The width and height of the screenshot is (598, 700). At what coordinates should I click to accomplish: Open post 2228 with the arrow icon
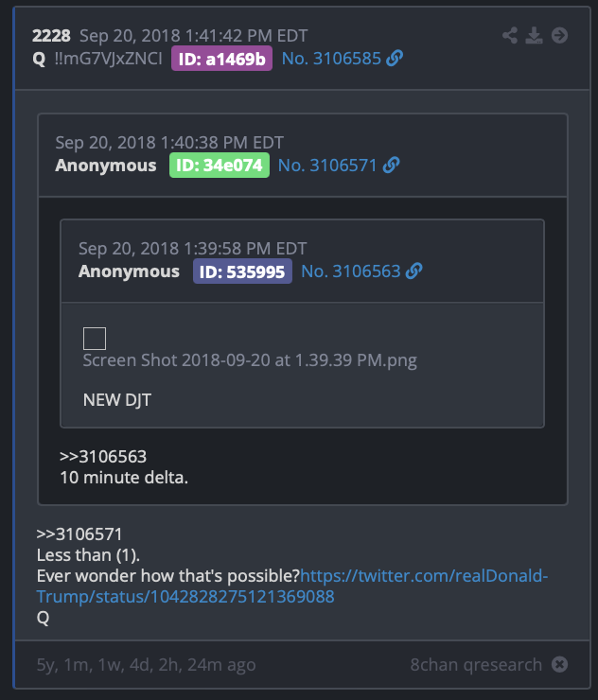559,35
